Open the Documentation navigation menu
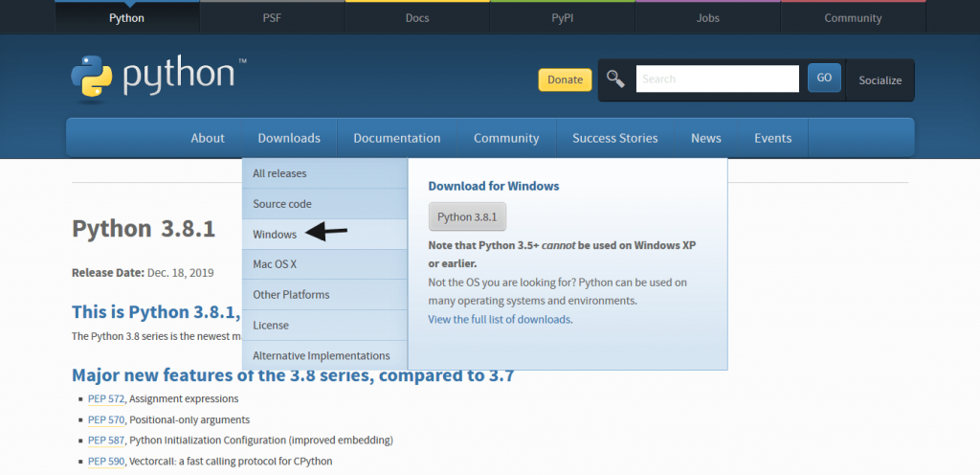Screen dimensions: 980x475 (397, 138)
